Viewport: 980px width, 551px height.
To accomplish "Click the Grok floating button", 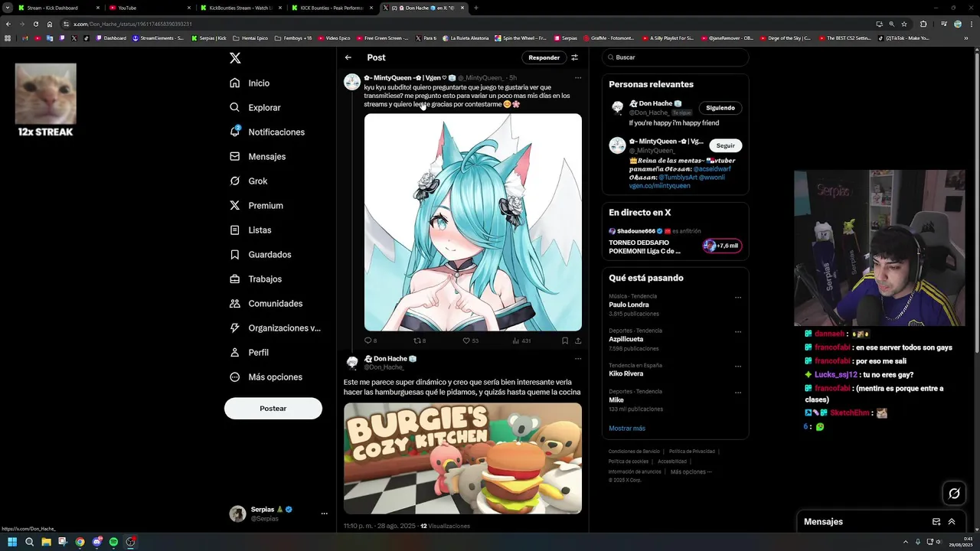I will tap(954, 494).
